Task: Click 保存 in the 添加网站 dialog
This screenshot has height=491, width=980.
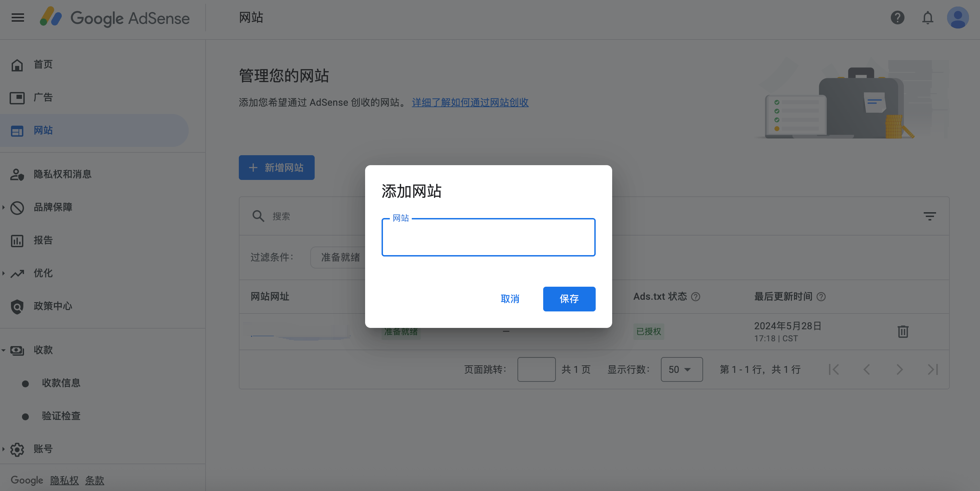Action: pos(569,299)
